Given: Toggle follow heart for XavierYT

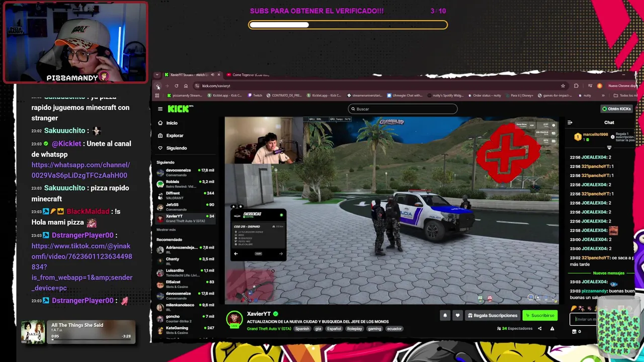Looking at the screenshot, I should pyautogui.click(x=457, y=316).
